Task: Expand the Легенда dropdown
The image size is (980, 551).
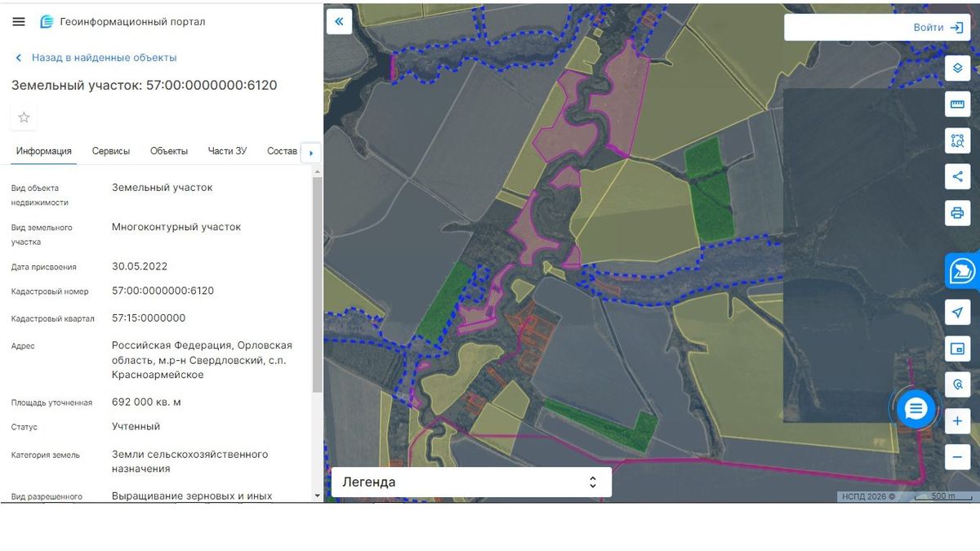Action: 471,482
